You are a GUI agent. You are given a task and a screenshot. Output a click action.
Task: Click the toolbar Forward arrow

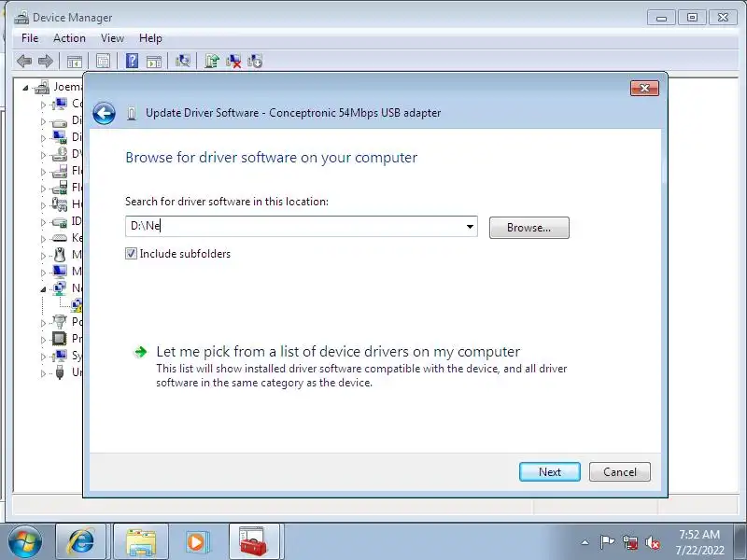click(x=46, y=62)
